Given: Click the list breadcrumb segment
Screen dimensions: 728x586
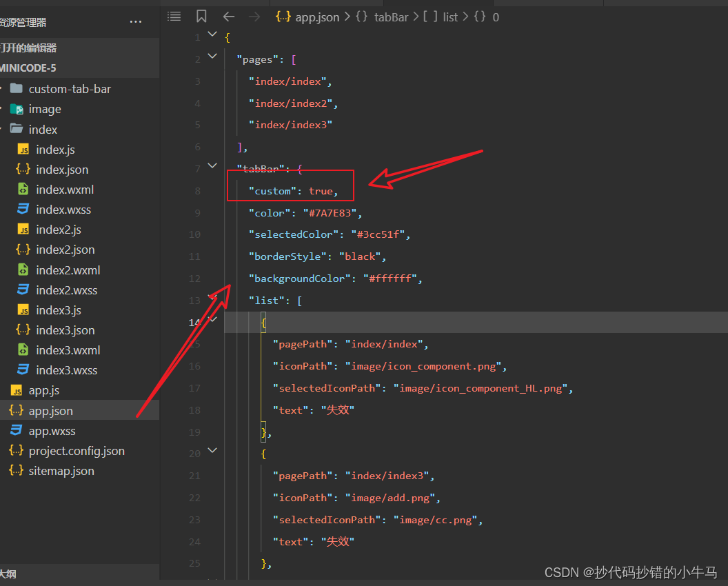Looking at the screenshot, I should pos(450,17).
